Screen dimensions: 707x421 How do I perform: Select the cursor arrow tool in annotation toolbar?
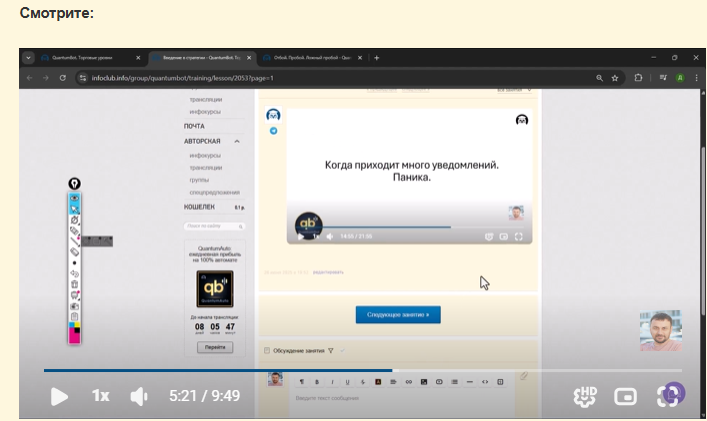[74, 209]
